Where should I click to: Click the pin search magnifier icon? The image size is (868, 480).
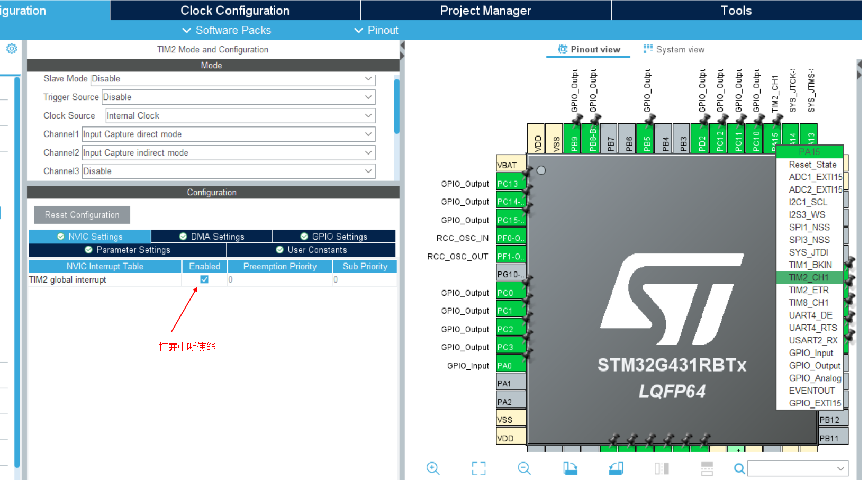pyautogui.click(x=739, y=468)
